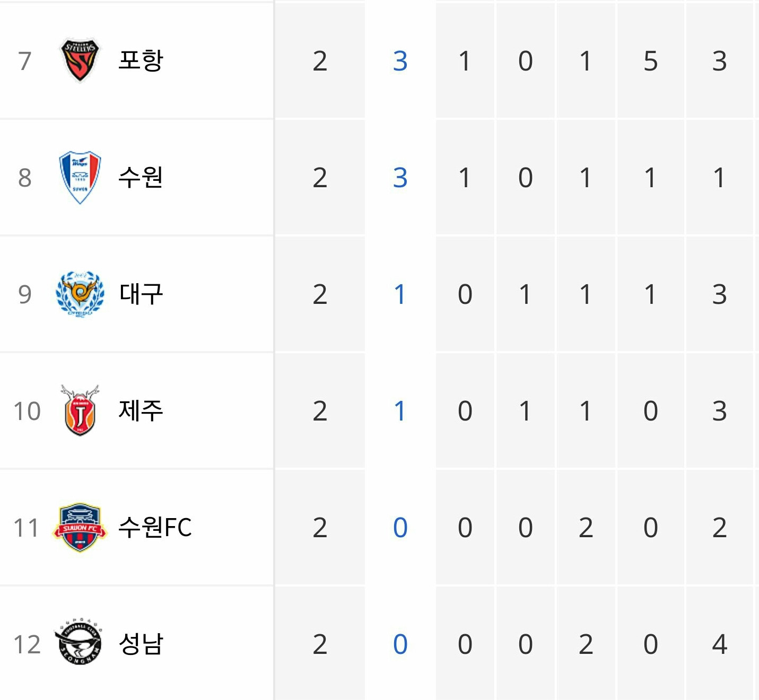Click the Jeju United team logo
Viewport: 759px width, 700px height.
click(80, 410)
